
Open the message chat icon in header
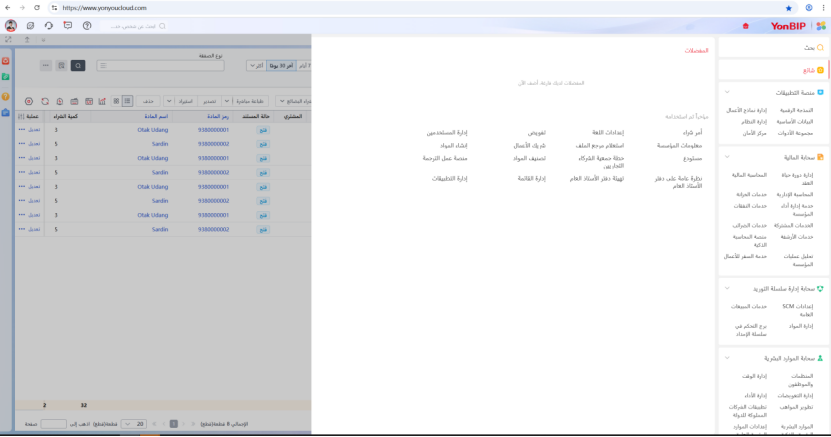tap(68, 25)
